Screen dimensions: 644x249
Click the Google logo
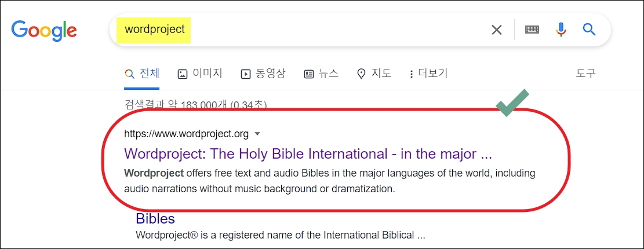[44, 31]
